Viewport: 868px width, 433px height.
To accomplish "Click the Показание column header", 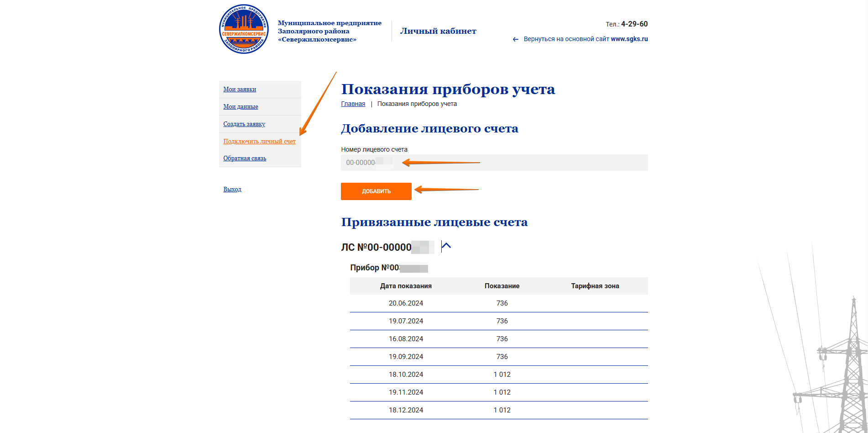I will [502, 286].
